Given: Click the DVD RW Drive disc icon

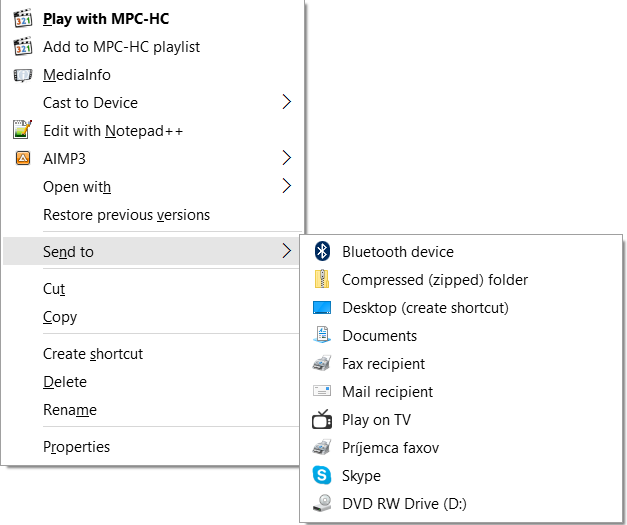Looking at the screenshot, I should coord(322,503).
